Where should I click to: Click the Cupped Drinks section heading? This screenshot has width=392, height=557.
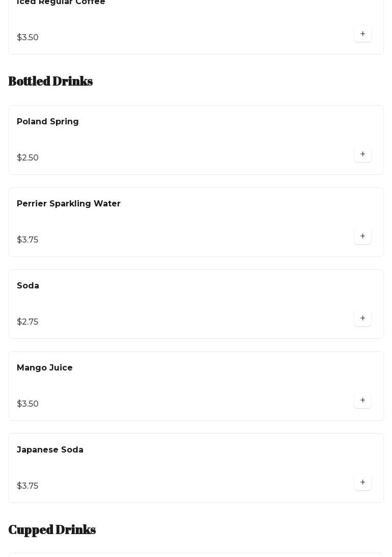52,530
